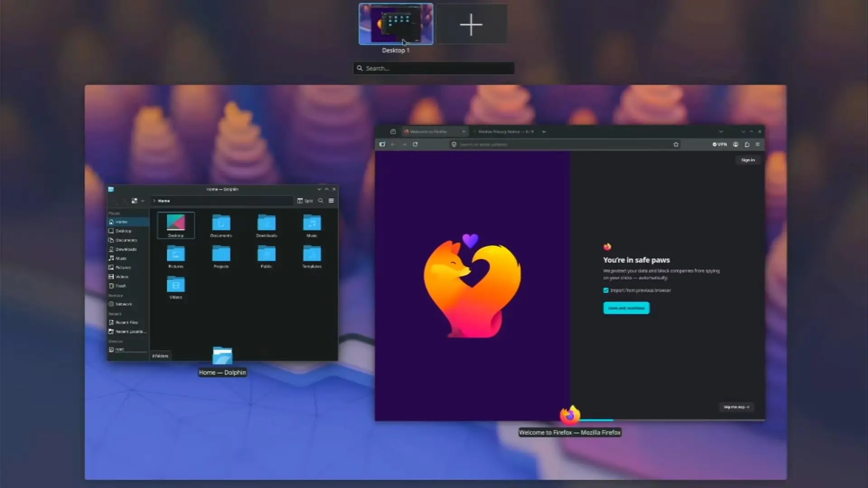Open Documents in Dolphin's Places sidebar
868x488 pixels.
point(128,240)
